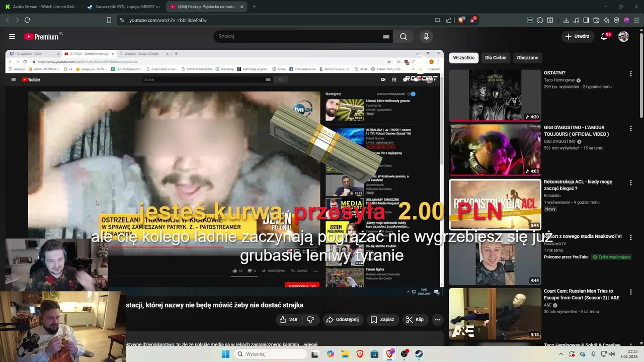
Task: Open more actions menu under the video
Action: pos(437,319)
